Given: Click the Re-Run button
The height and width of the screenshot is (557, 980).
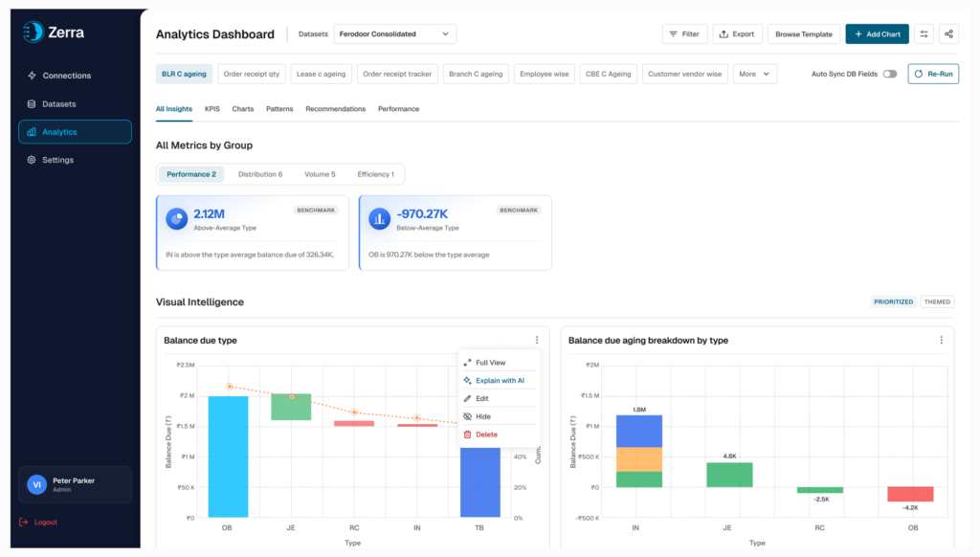Looking at the screenshot, I should pyautogui.click(x=933, y=74).
